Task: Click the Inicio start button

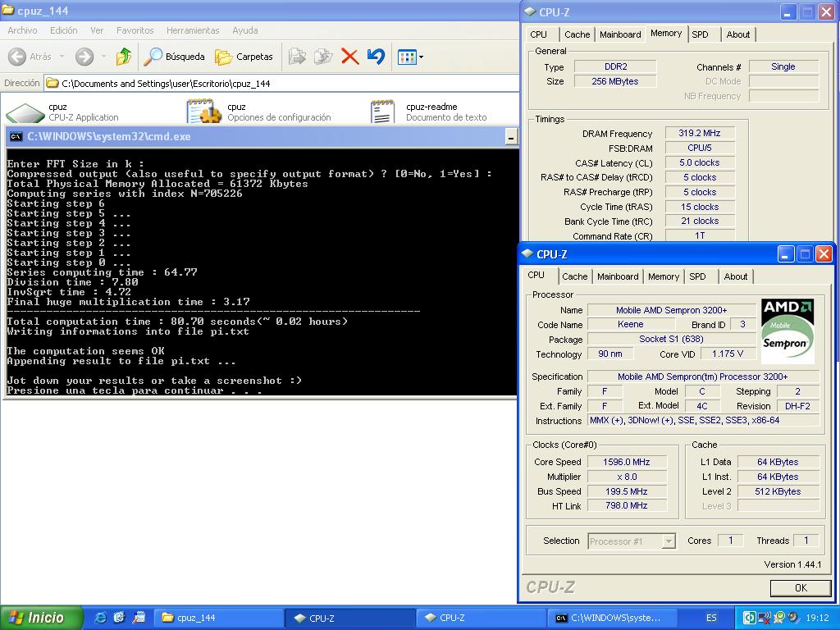Action: (42, 618)
